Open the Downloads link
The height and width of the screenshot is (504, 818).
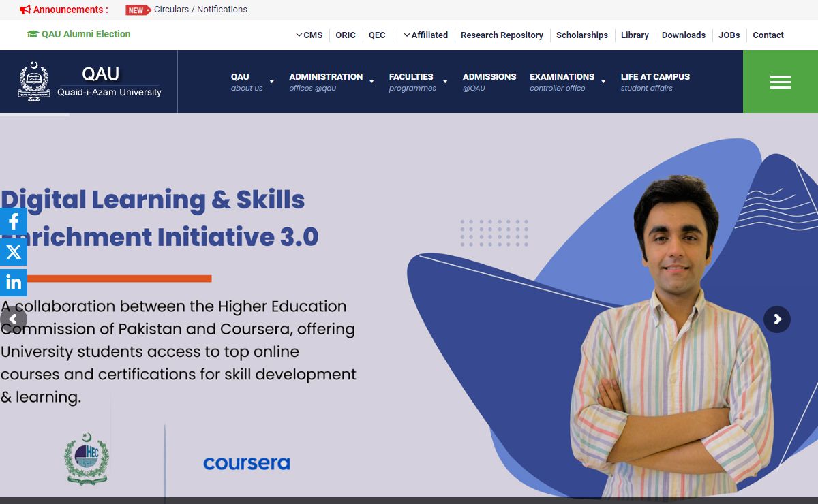pos(684,35)
